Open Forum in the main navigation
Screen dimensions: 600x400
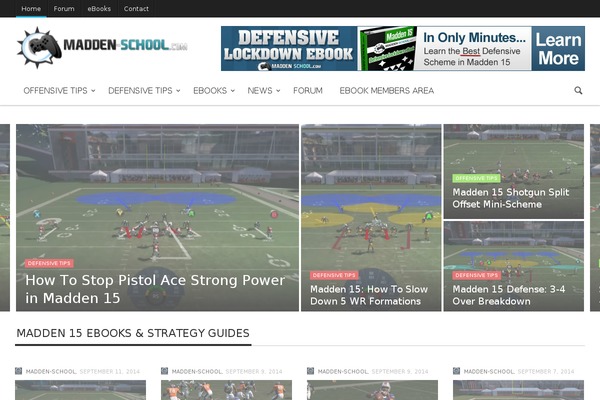(x=308, y=91)
